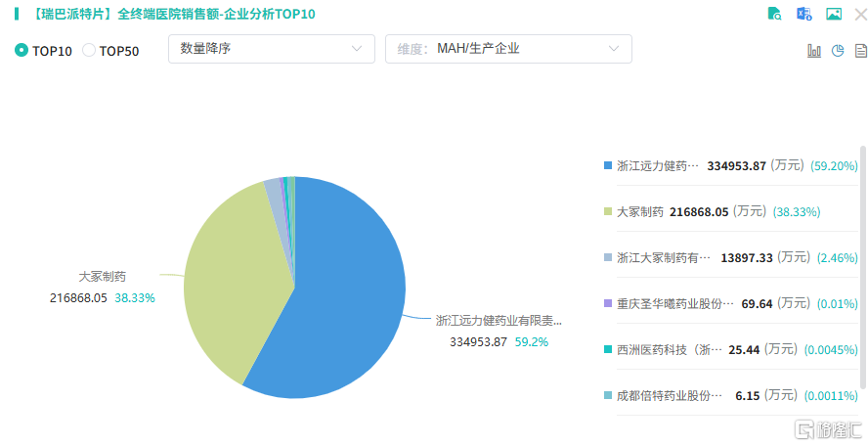Click pie label 大家制药 on the left
Image resolution: width=868 pixels, height=446 pixels.
(x=103, y=277)
